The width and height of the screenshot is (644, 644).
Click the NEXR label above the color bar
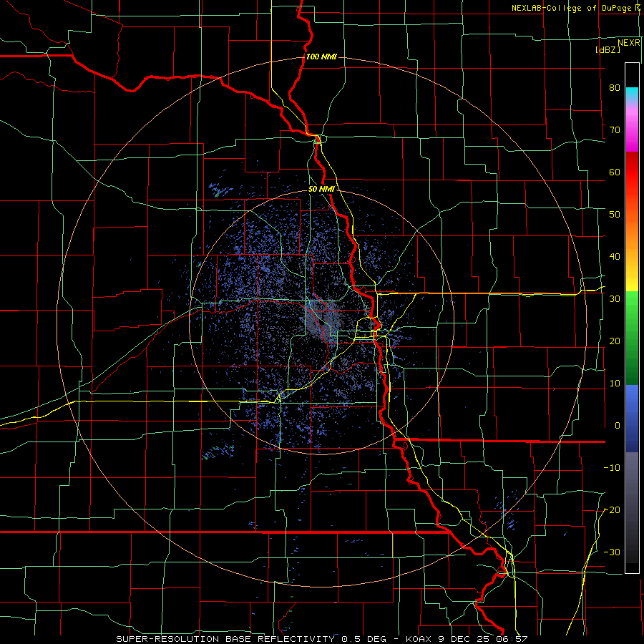[629, 43]
